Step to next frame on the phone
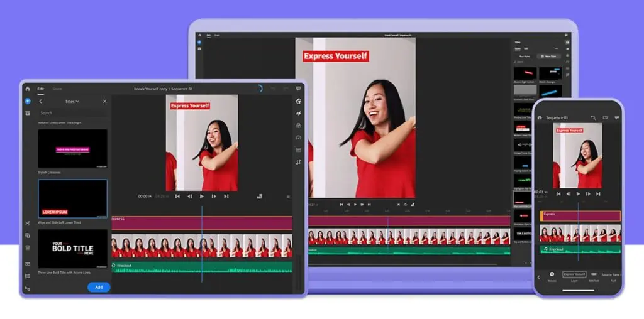 (589, 194)
